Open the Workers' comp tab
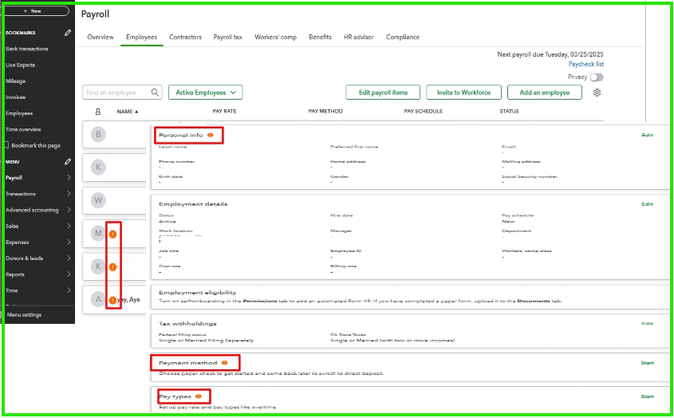674x418 pixels. [276, 37]
